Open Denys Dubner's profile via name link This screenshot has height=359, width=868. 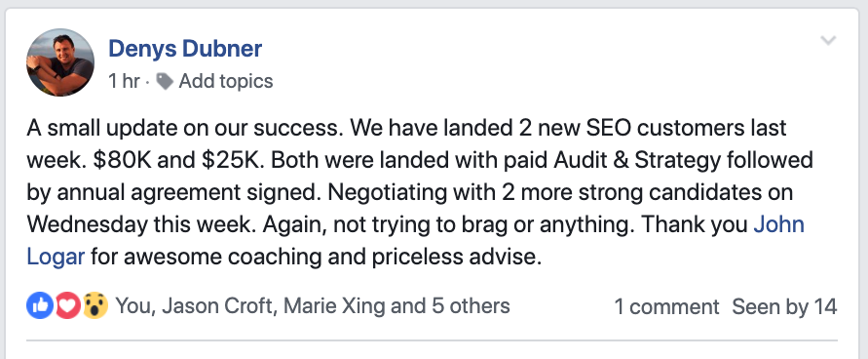185,49
